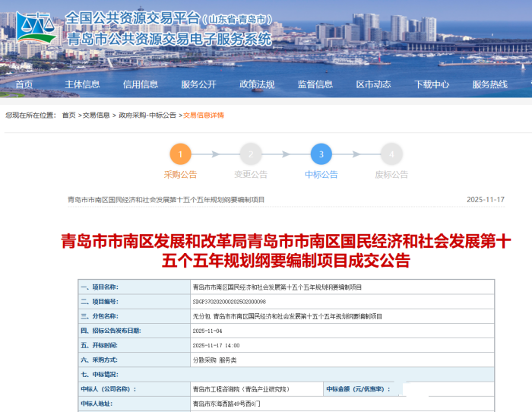The height and width of the screenshot is (412, 532).
Task: Click the platform scales logo icon
Action: click(36, 28)
